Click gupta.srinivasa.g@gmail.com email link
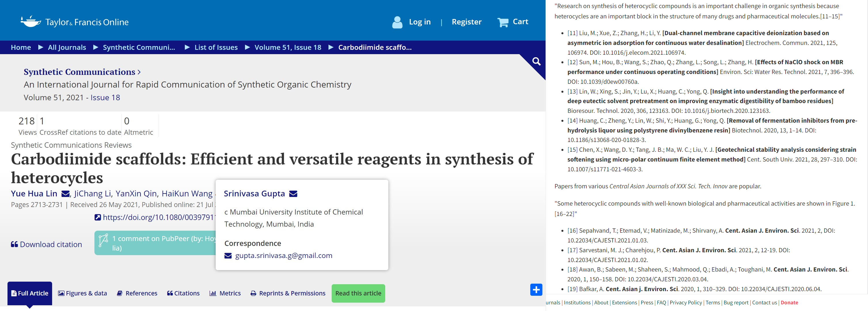 (x=283, y=255)
